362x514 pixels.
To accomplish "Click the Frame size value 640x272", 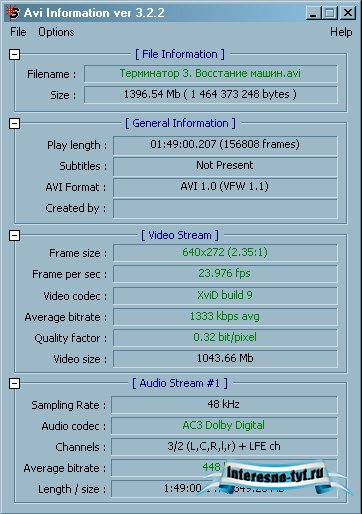I will click(x=225, y=253).
